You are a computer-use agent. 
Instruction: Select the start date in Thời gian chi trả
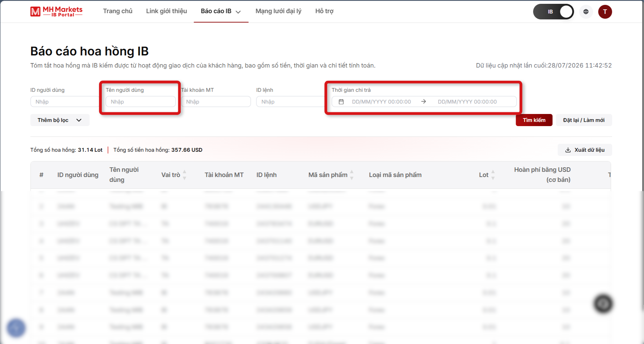click(x=382, y=102)
